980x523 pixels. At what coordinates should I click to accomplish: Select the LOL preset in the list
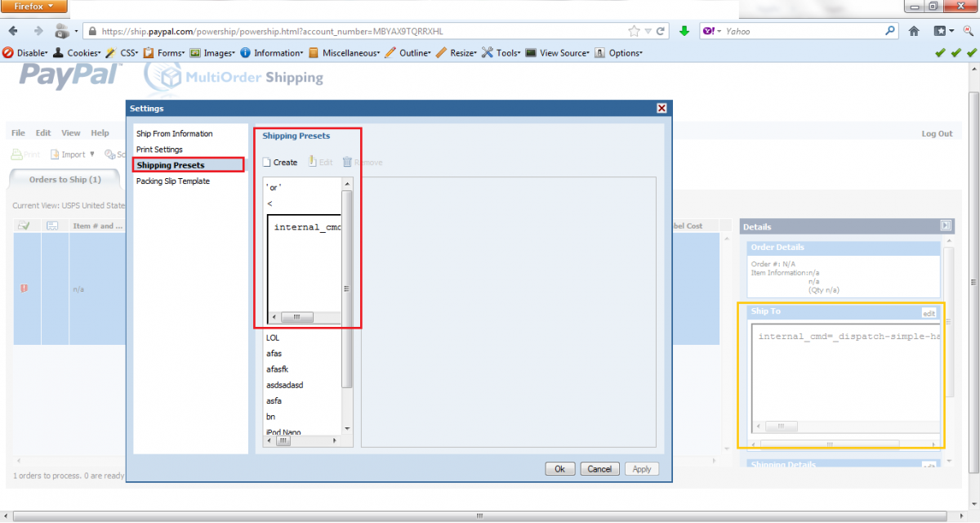pos(273,337)
